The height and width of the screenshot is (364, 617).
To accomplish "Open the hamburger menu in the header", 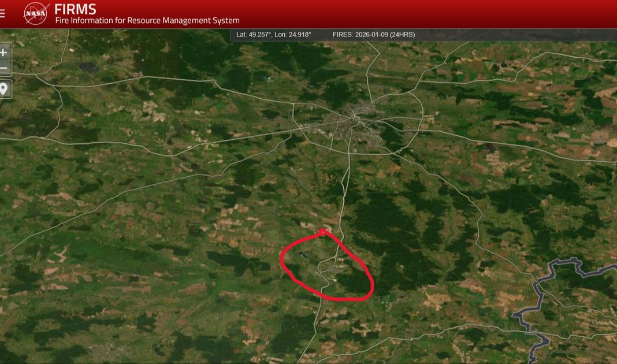I will tap(3, 14).
